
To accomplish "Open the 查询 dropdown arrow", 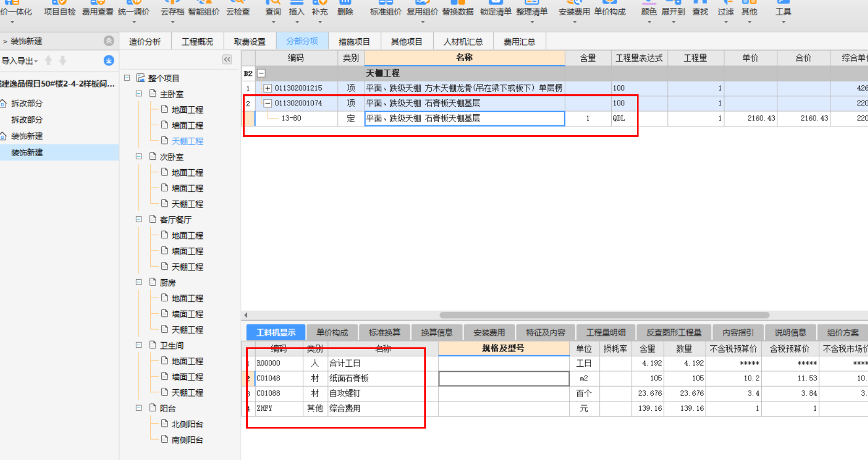I will [x=273, y=22].
